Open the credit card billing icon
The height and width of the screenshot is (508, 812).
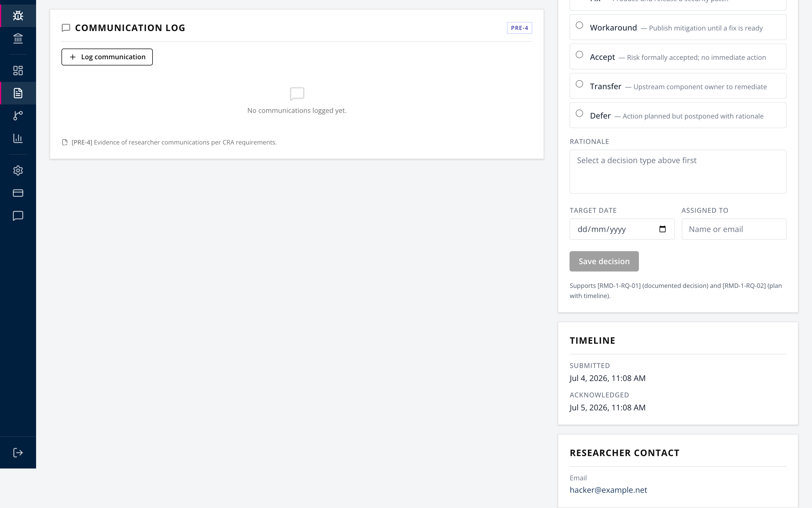18,193
